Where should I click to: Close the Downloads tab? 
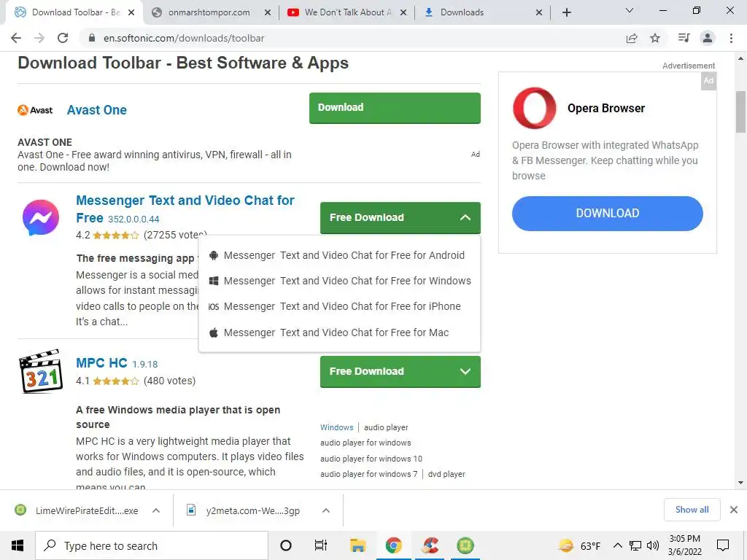(539, 13)
